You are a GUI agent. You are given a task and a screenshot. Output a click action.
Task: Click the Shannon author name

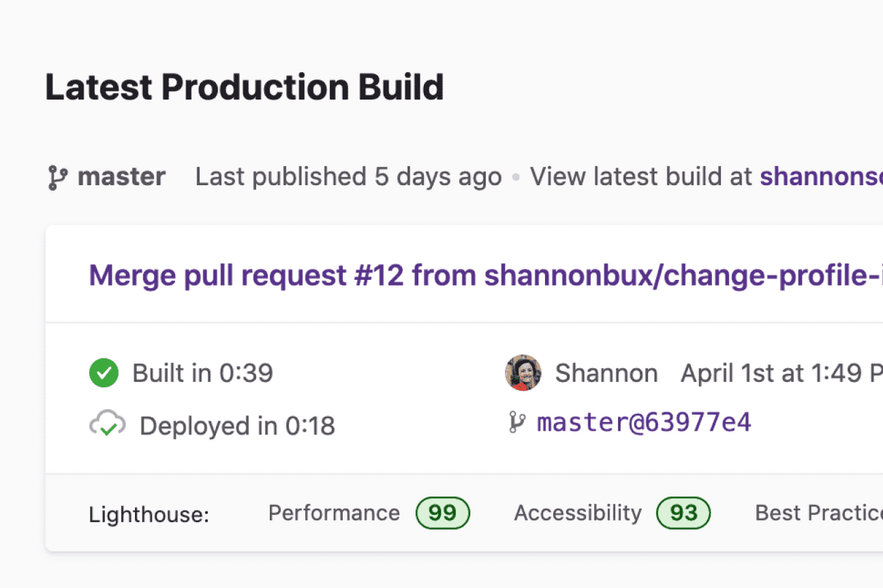pyautogui.click(x=607, y=373)
